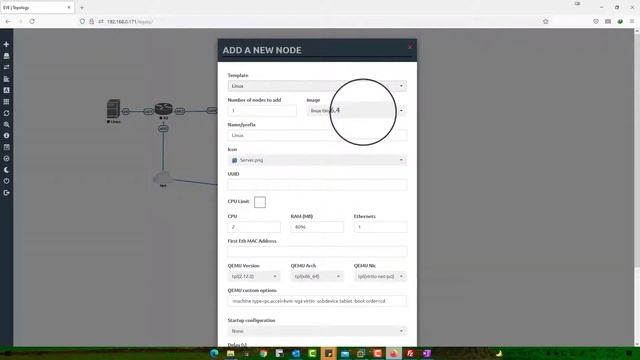This screenshot has width=640, height=360.
Task: Open the Startup configuration dropdown
Action: [317, 331]
